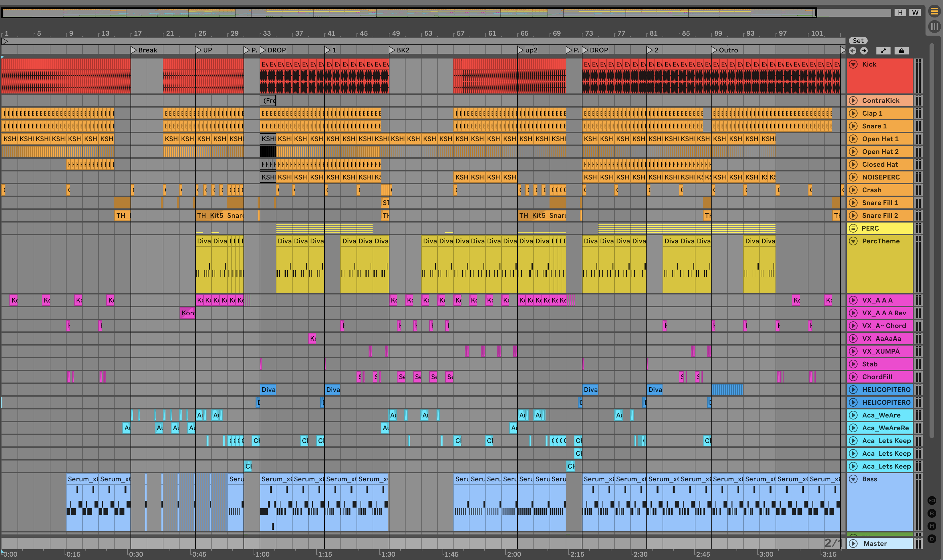Toggle Mixer section with the M button
The height and width of the screenshot is (560, 943).
click(932, 526)
